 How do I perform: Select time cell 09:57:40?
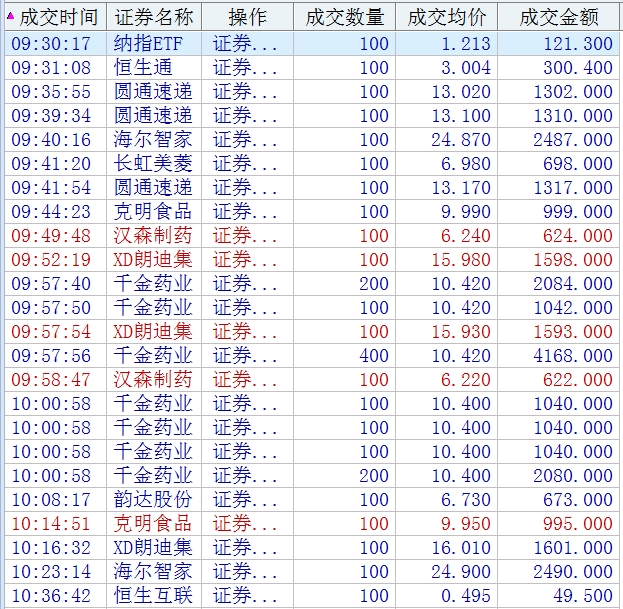(51, 284)
